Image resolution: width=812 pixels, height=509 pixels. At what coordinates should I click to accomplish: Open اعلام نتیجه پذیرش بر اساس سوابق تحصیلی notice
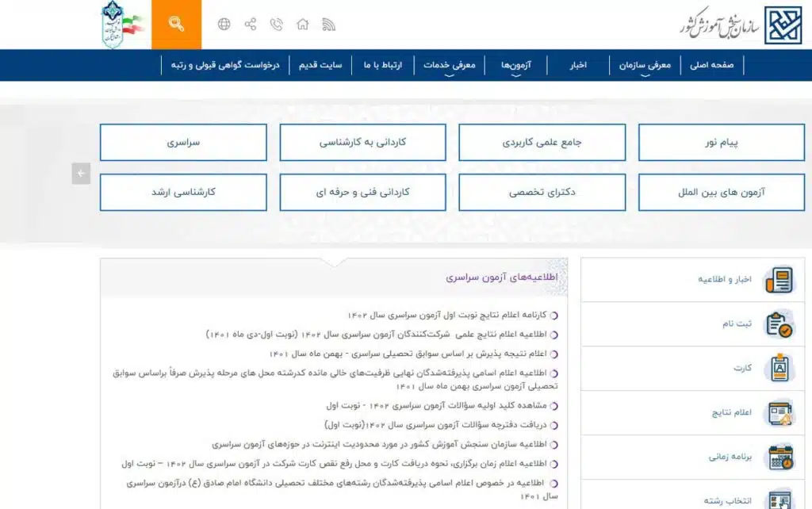(408, 354)
